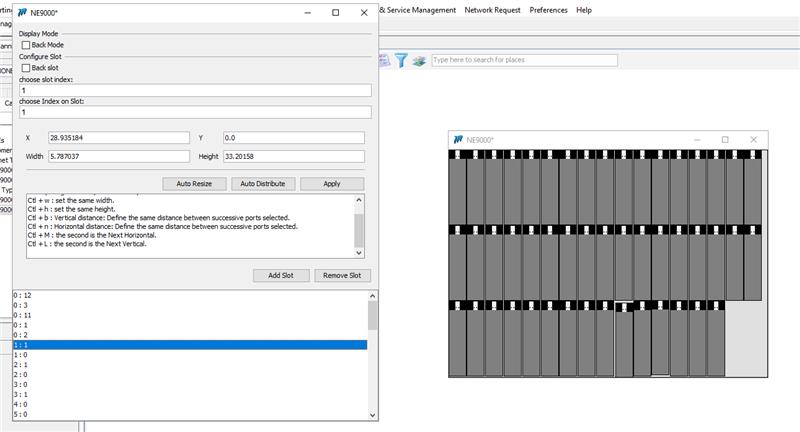Maximize the NE9000 configuration dialog

pos(335,13)
